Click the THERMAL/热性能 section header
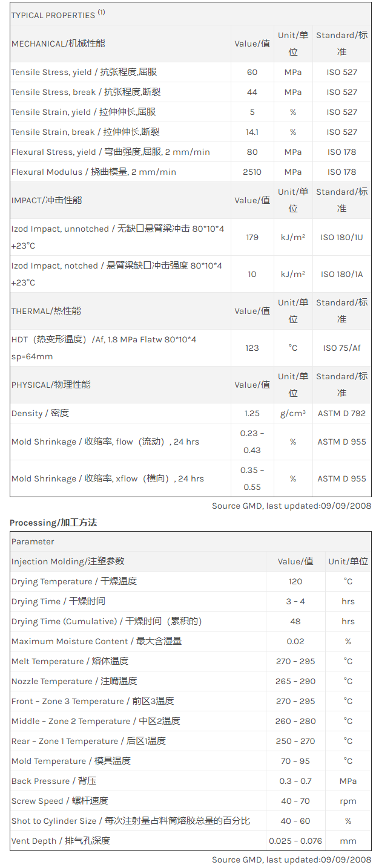 [46, 311]
